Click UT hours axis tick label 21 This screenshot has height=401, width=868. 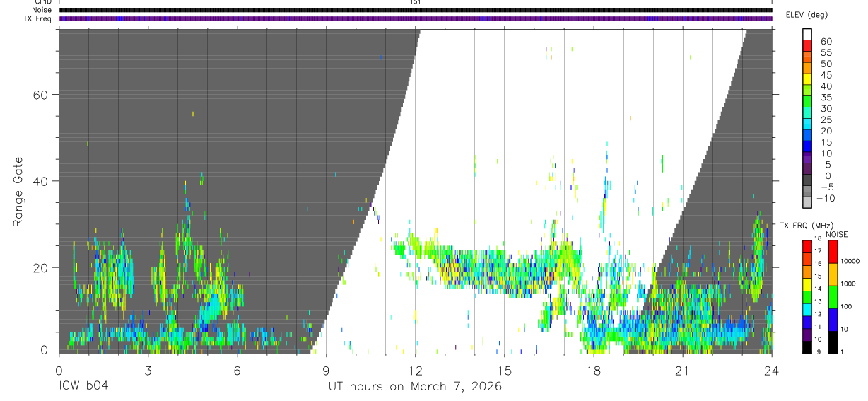tap(682, 371)
